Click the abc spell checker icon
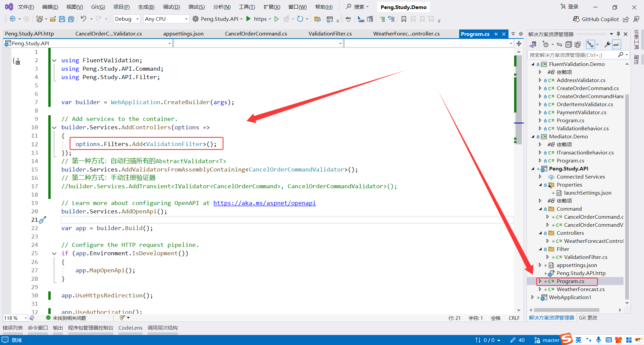The width and height of the screenshot is (644, 345). coord(348,19)
